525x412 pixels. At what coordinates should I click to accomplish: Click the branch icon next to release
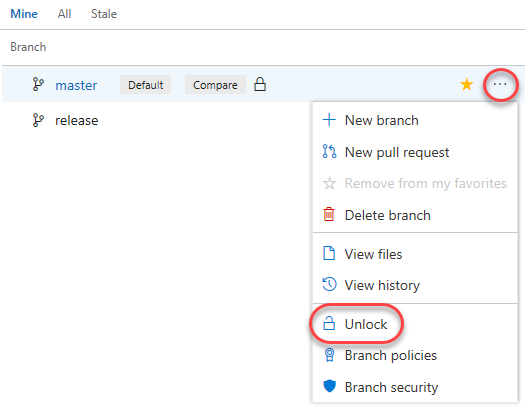[38, 120]
